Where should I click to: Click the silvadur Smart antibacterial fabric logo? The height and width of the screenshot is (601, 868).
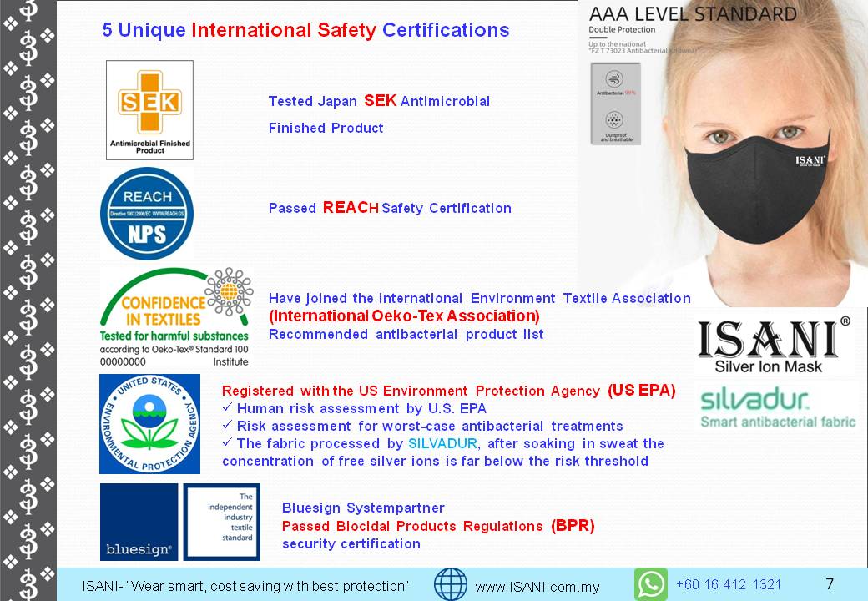[x=778, y=408]
